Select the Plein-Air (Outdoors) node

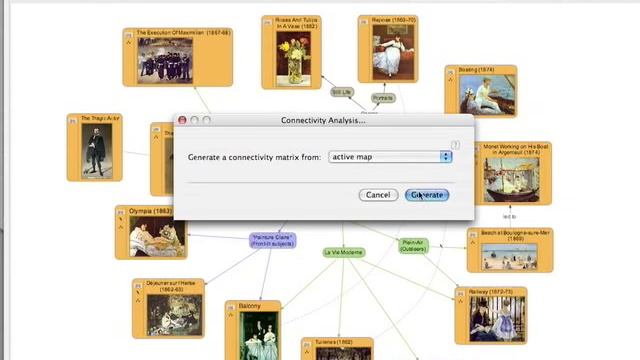coord(413,246)
